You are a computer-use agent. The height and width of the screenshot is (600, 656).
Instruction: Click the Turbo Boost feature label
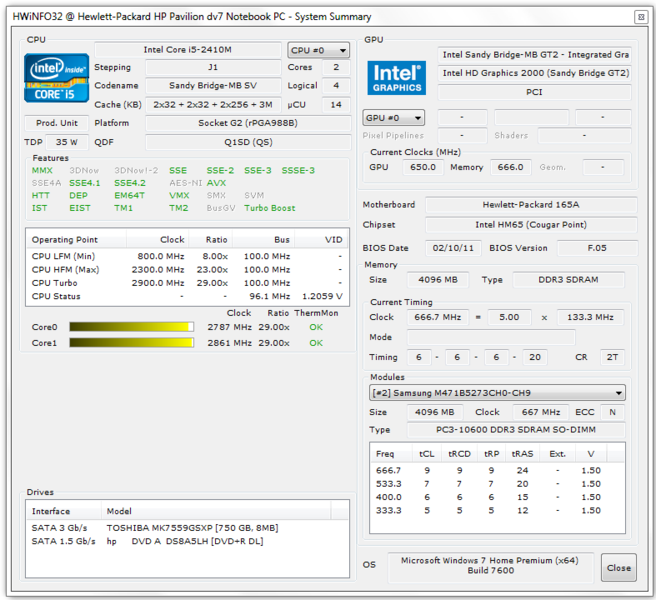[x=269, y=208]
